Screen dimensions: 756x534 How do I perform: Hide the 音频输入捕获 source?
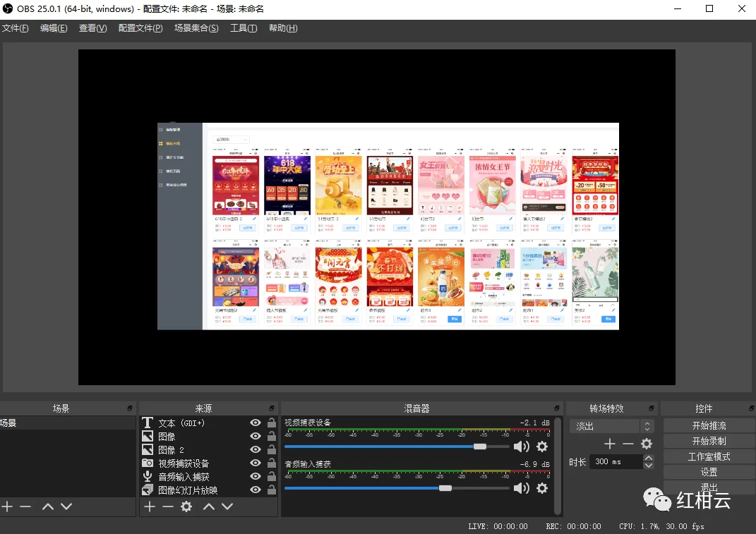point(256,477)
